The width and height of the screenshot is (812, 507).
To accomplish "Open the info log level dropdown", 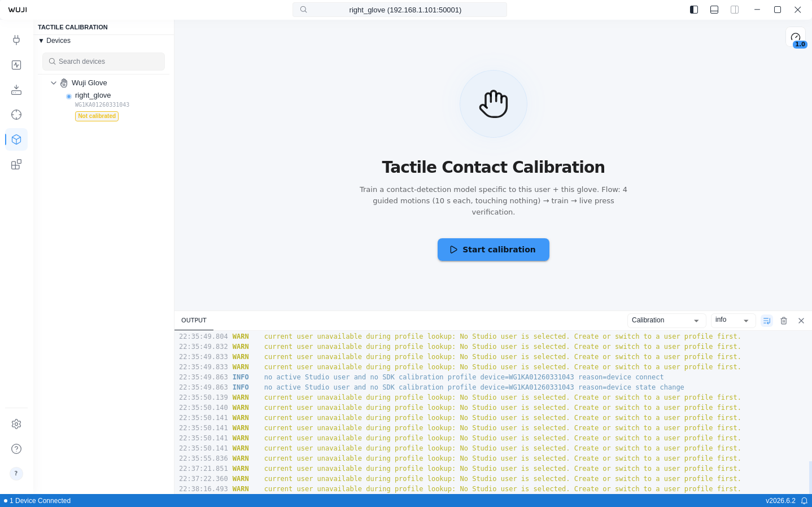I will (x=734, y=320).
